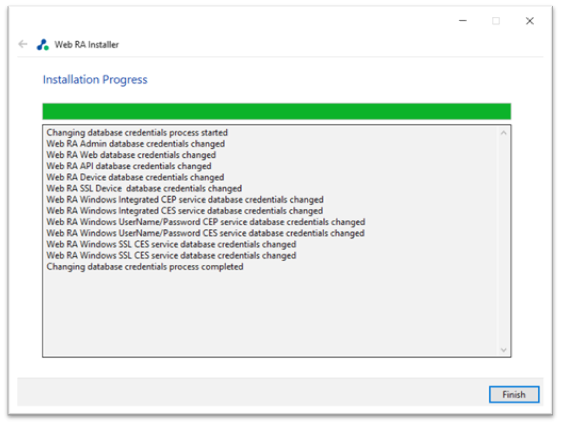Click the log scrollbar down arrow
This screenshot has height=425, width=561.
(x=503, y=350)
